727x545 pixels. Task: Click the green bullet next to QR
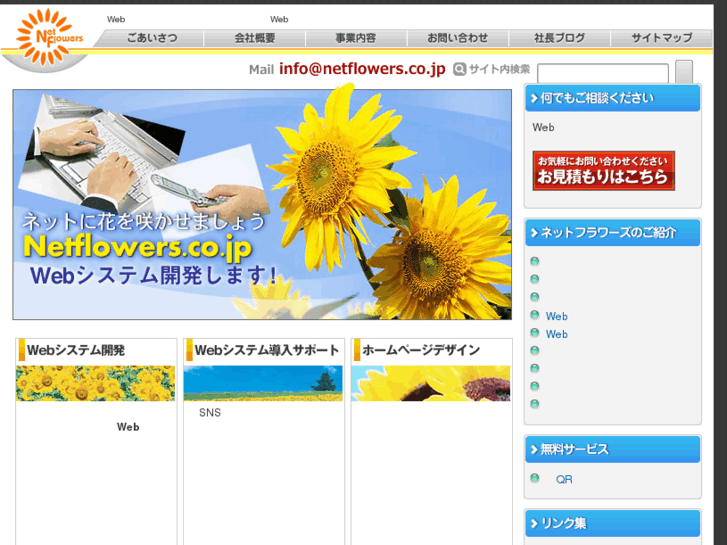pyautogui.click(x=535, y=478)
